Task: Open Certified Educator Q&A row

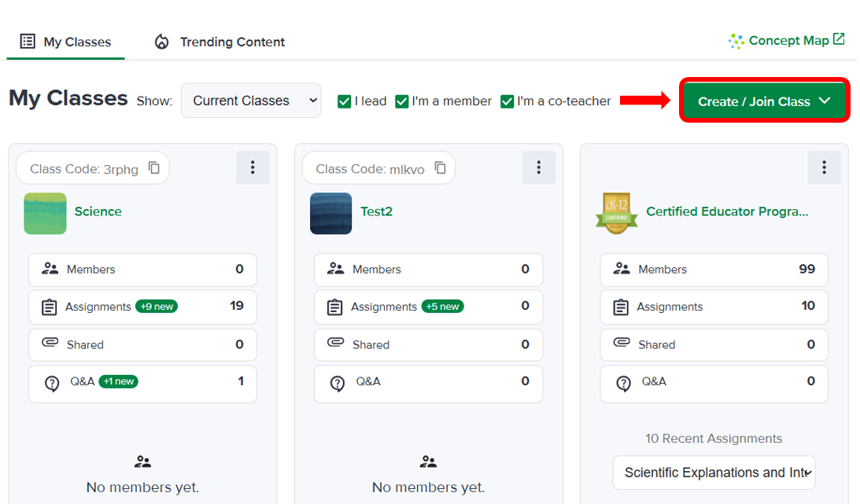Action: [x=714, y=384]
